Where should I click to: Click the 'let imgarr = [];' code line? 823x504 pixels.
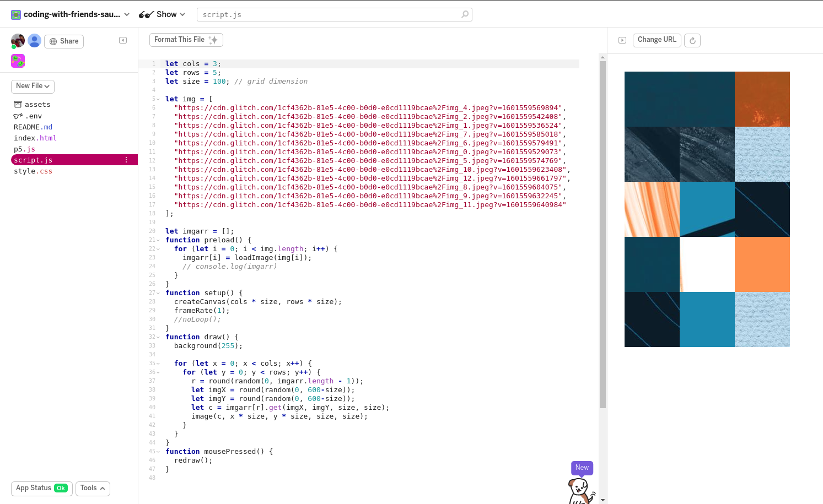click(x=200, y=231)
